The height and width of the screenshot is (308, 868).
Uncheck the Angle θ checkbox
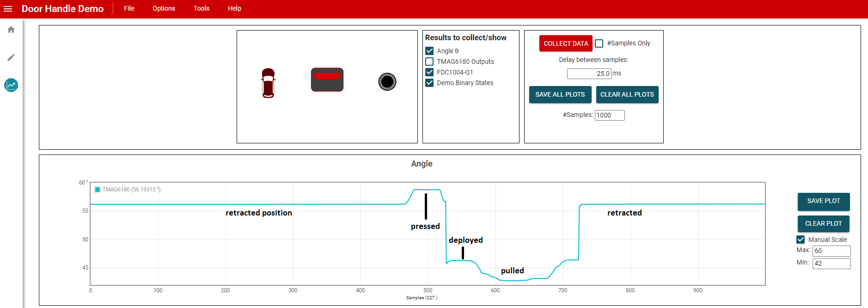coord(429,51)
